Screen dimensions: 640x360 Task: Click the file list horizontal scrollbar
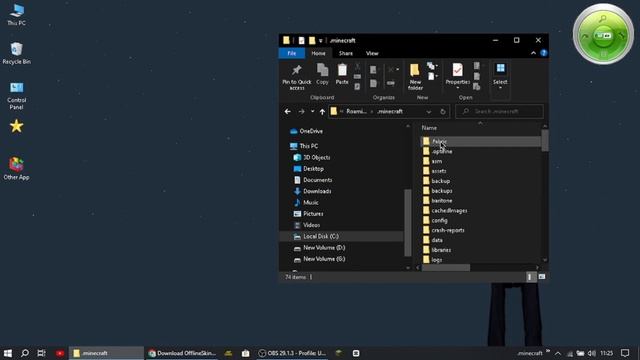tap(446, 268)
